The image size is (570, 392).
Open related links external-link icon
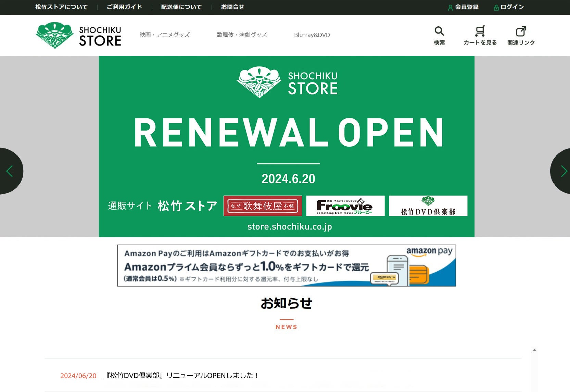521,31
